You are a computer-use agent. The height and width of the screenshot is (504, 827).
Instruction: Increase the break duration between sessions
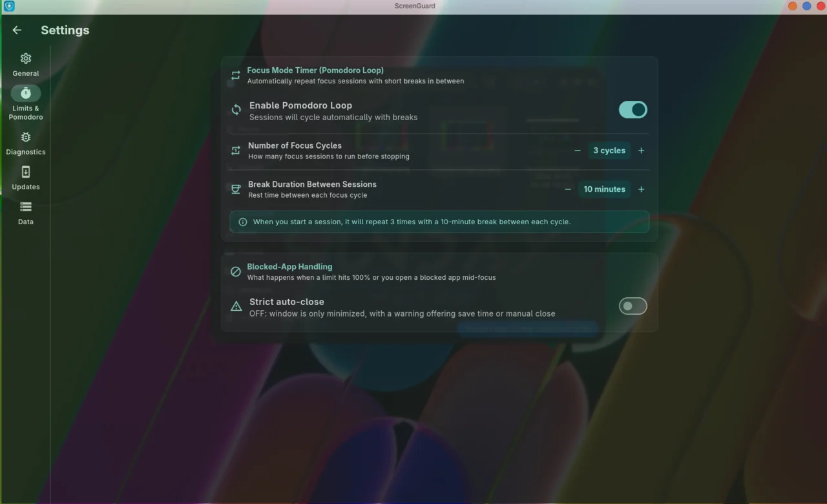click(642, 189)
